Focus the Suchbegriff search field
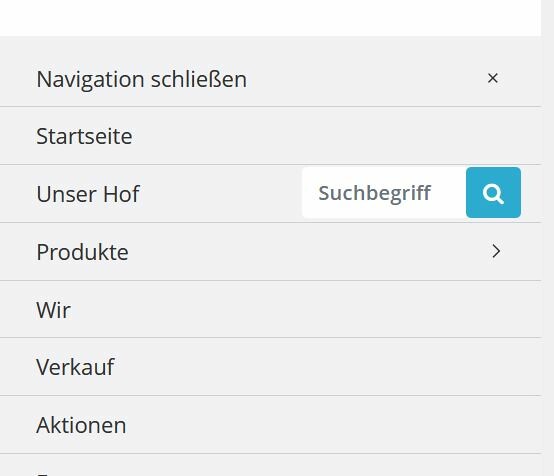This screenshot has height=476, width=554. (x=384, y=193)
